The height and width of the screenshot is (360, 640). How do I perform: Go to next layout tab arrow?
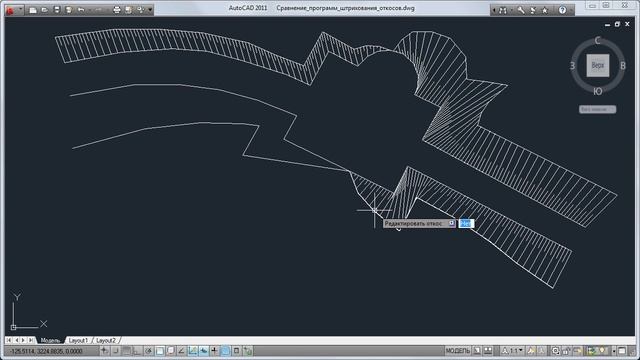pos(23,340)
